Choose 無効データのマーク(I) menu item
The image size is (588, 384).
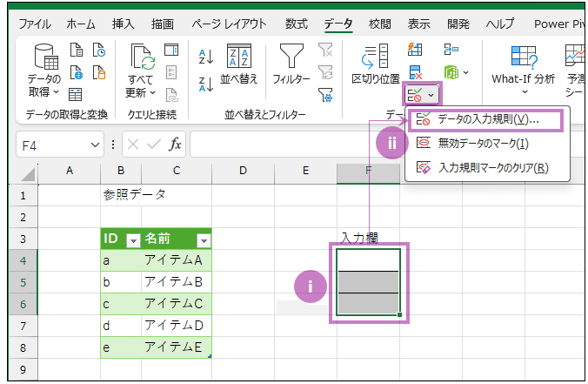coord(487,144)
